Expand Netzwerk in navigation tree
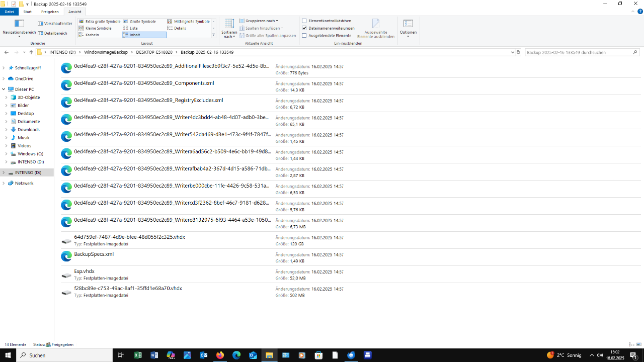644x362 pixels. tap(4, 184)
